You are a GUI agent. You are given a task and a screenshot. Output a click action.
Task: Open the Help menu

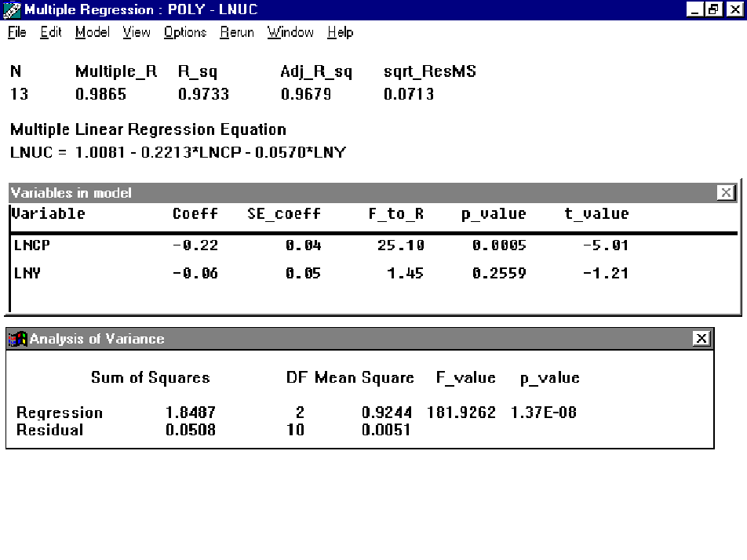click(x=341, y=32)
